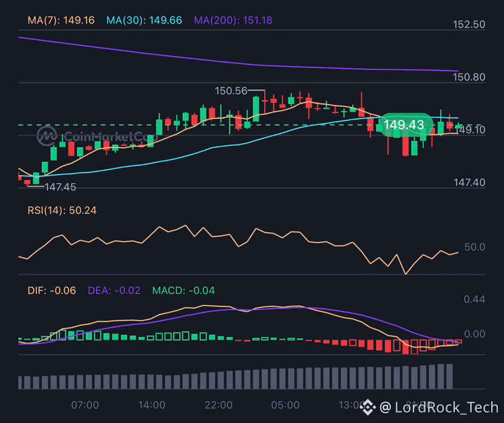Click the 150.56 high price marker

coord(231,91)
